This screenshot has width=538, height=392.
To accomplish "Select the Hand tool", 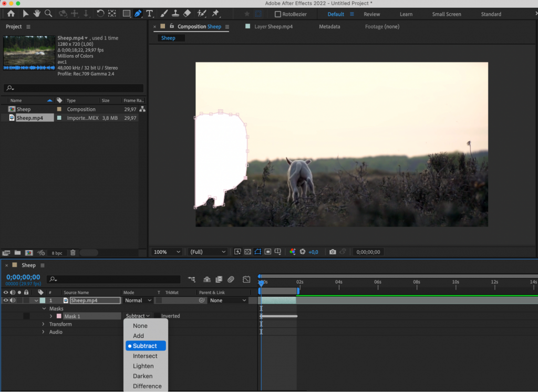I will tap(36, 14).
